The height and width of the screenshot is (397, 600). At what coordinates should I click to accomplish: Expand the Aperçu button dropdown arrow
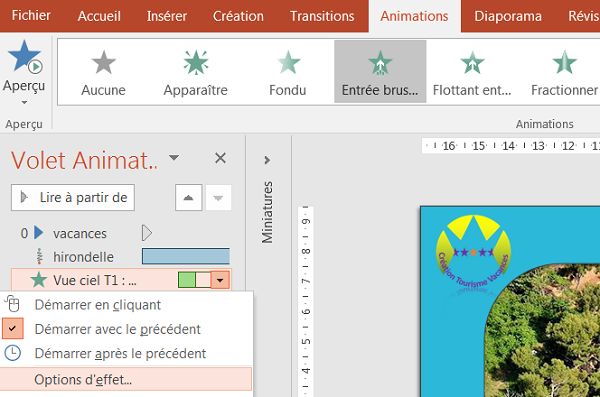[24, 102]
